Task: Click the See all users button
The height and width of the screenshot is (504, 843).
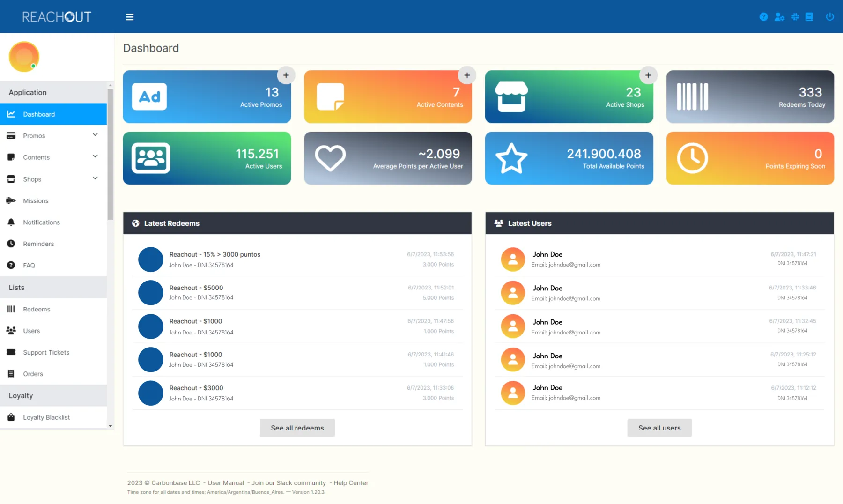Action: (x=659, y=428)
